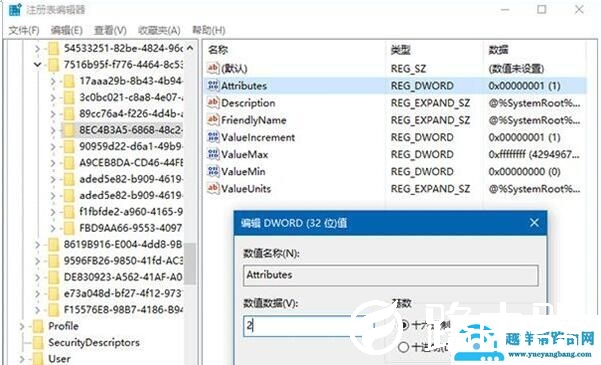The image size is (601, 365).
Task: Click the ValueUnits string value icon
Action: pyautogui.click(x=213, y=189)
